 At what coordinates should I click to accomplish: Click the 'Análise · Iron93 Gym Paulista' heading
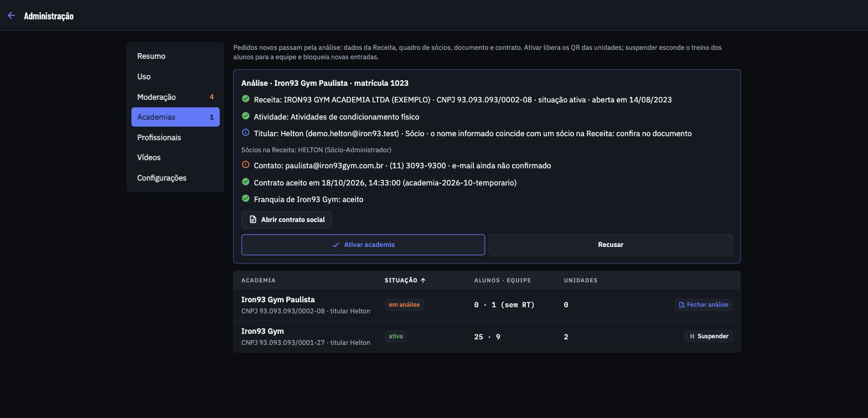(x=325, y=83)
